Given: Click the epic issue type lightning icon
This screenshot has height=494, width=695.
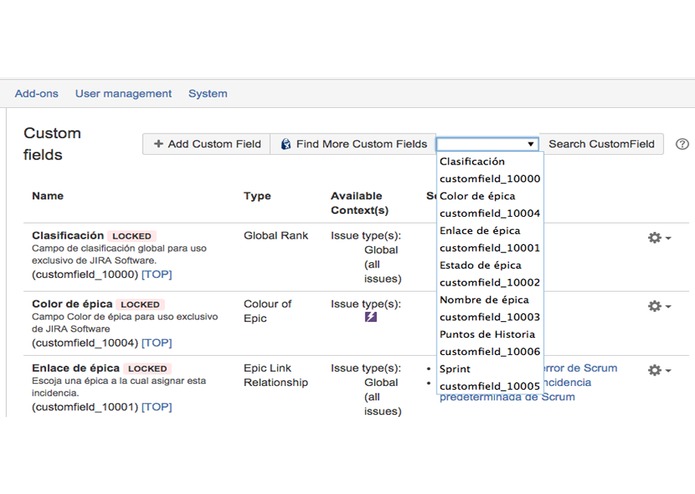Looking at the screenshot, I should click(x=371, y=317).
